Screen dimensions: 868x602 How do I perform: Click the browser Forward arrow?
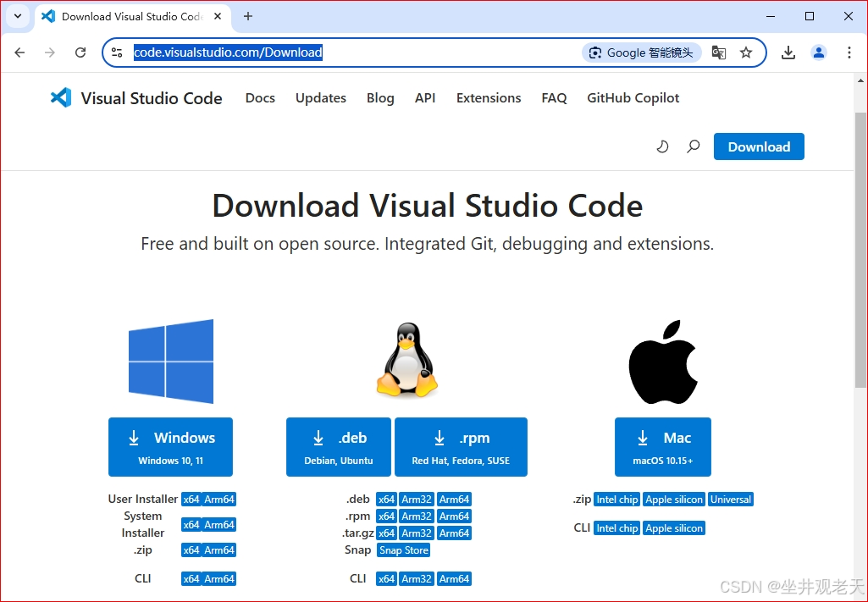50,52
